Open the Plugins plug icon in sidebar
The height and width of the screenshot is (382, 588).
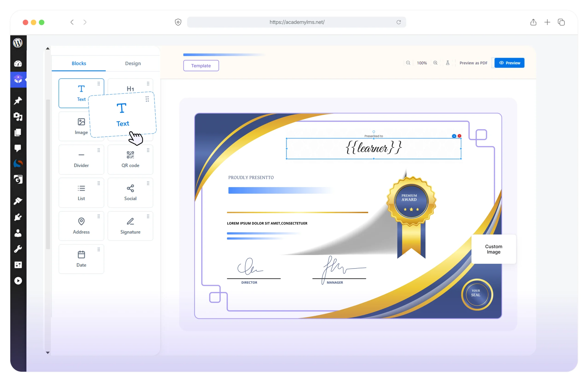18,217
